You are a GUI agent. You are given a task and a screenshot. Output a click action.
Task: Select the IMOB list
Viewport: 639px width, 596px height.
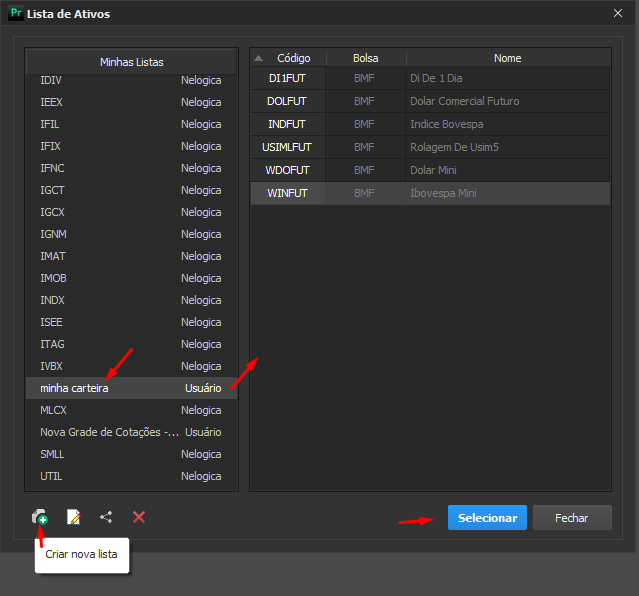(x=131, y=278)
